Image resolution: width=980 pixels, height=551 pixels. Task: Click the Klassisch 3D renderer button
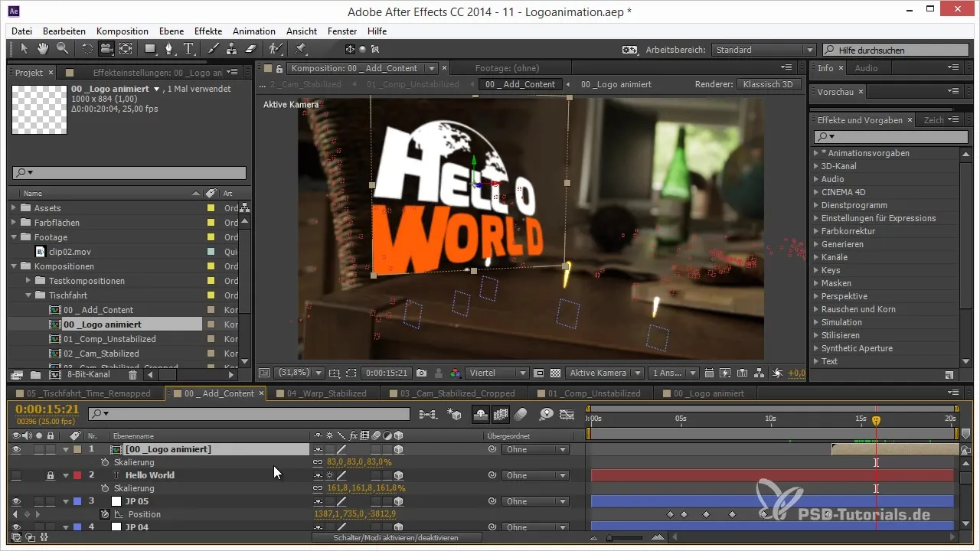click(769, 84)
